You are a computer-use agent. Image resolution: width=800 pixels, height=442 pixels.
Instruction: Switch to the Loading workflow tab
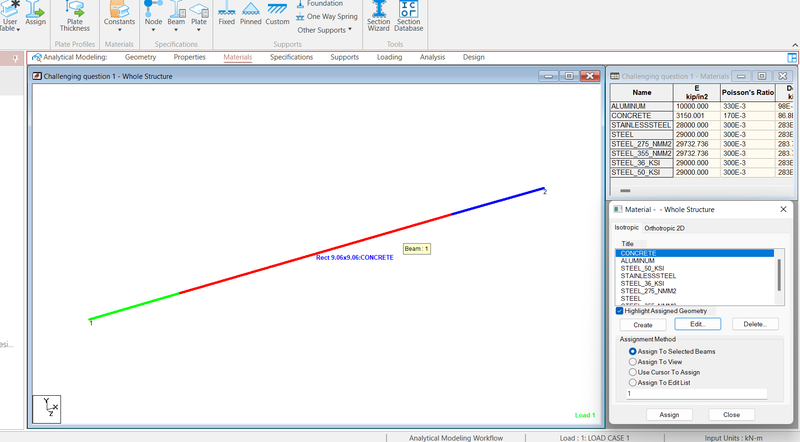click(389, 57)
